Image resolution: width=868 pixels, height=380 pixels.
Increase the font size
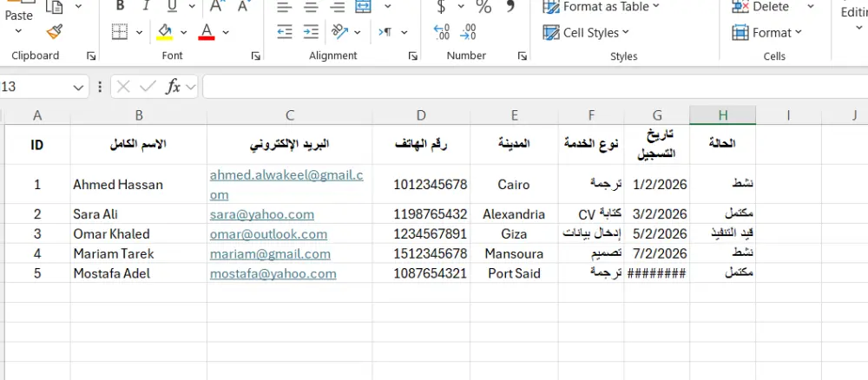pyautogui.click(x=216, y=6)
